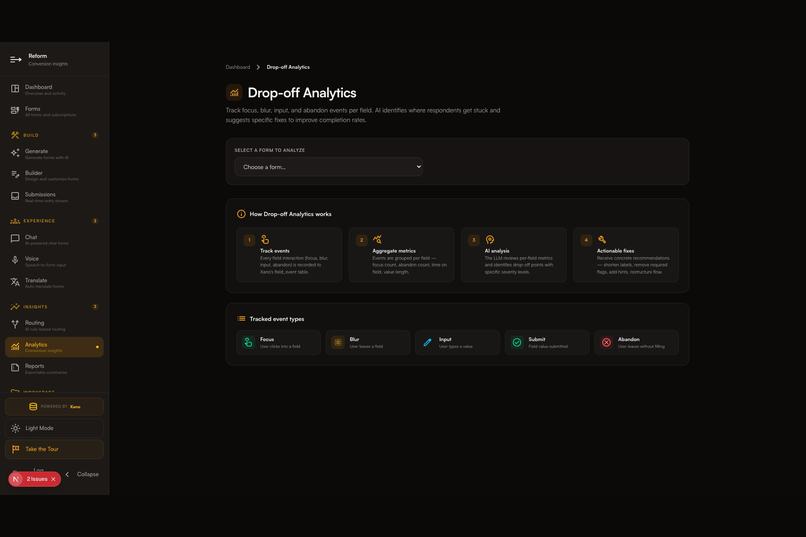This screenshot has height=537, width=806.
Task: Click the Actionable fixes step card
Action: (x=626, y=255)
